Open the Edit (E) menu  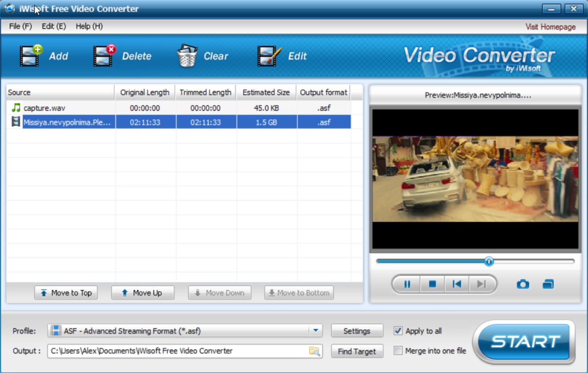(54, 26)
